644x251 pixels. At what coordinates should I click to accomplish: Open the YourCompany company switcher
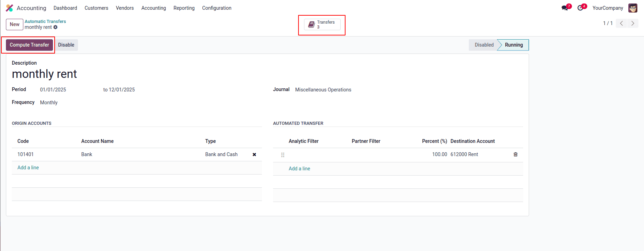coord(608,8)
